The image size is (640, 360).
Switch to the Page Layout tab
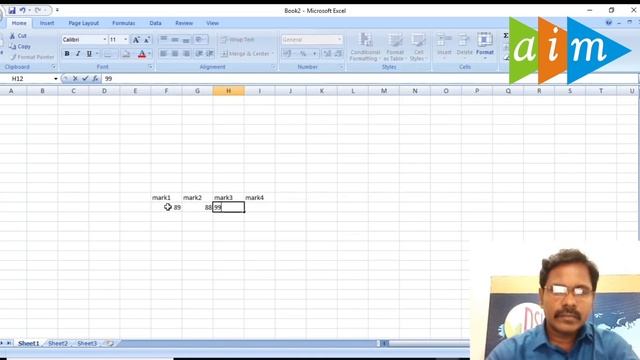tap(84, 23)
